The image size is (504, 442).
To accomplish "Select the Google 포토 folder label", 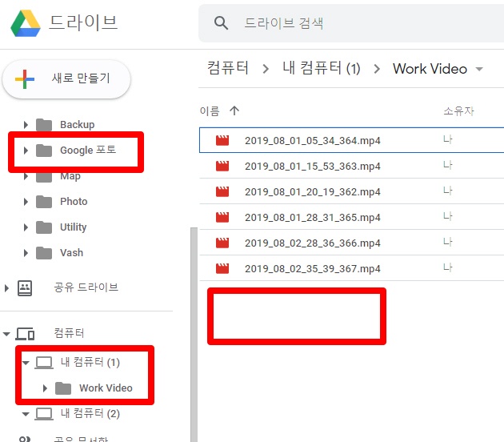I will tap(88, 151).
